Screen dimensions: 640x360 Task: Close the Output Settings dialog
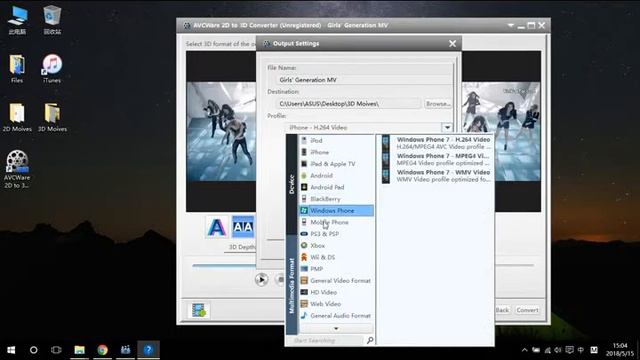pos(452,44)
